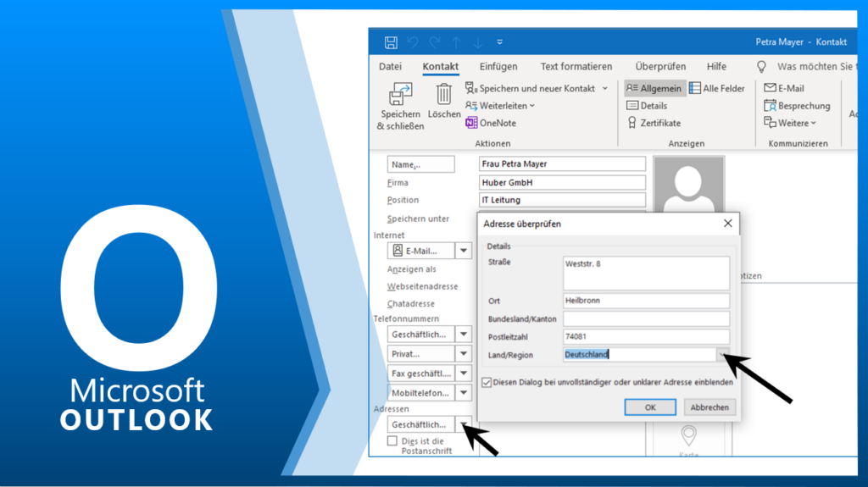Open the Weiterleiten dropdown
This screenshot has width=868, height=487.
point(500,106)
